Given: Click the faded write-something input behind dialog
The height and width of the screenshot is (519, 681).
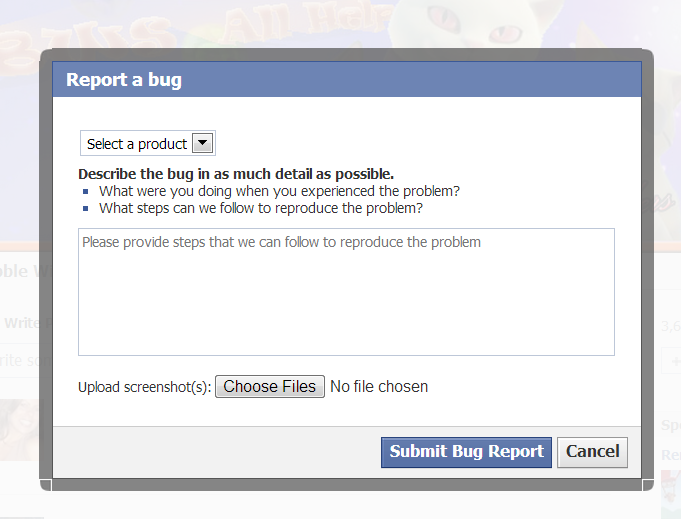Looking at the screenshot, I should tap(20, 360).
